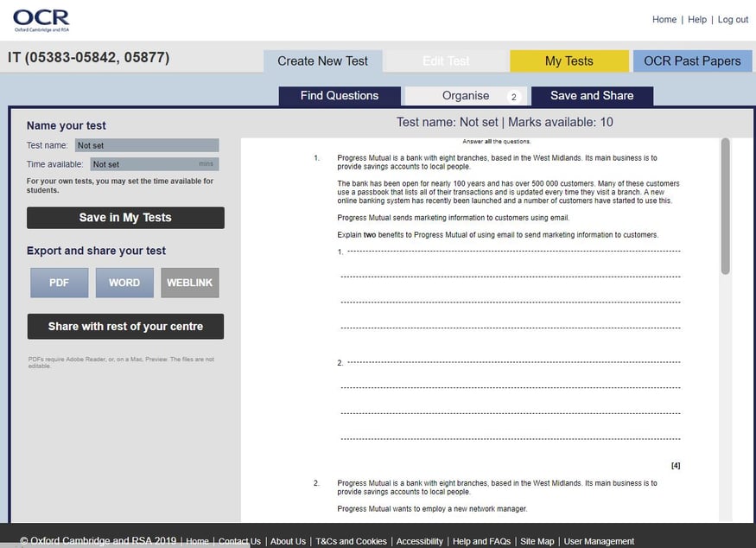This screenshot has height=548, width=756.
Task: Open the Accessibility footer link
Action: (419, 541)
